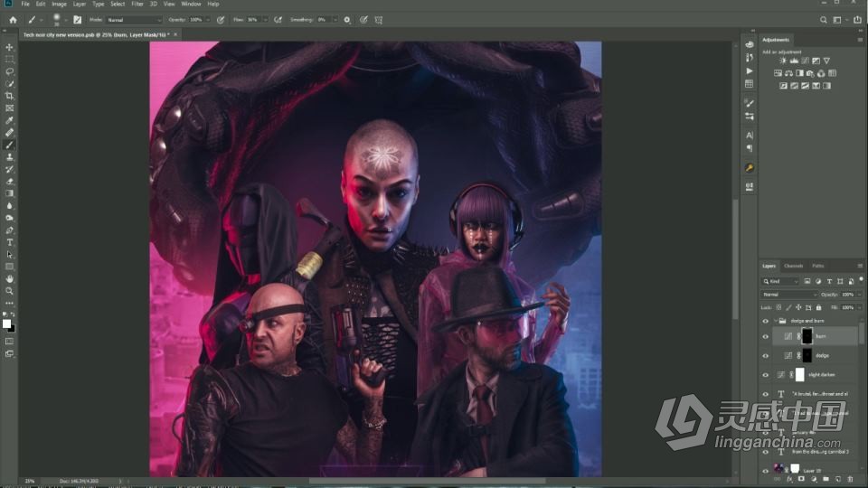Select the Brush tool in left toolbar
The image size is (868, 488).
[x=9, y=145]
